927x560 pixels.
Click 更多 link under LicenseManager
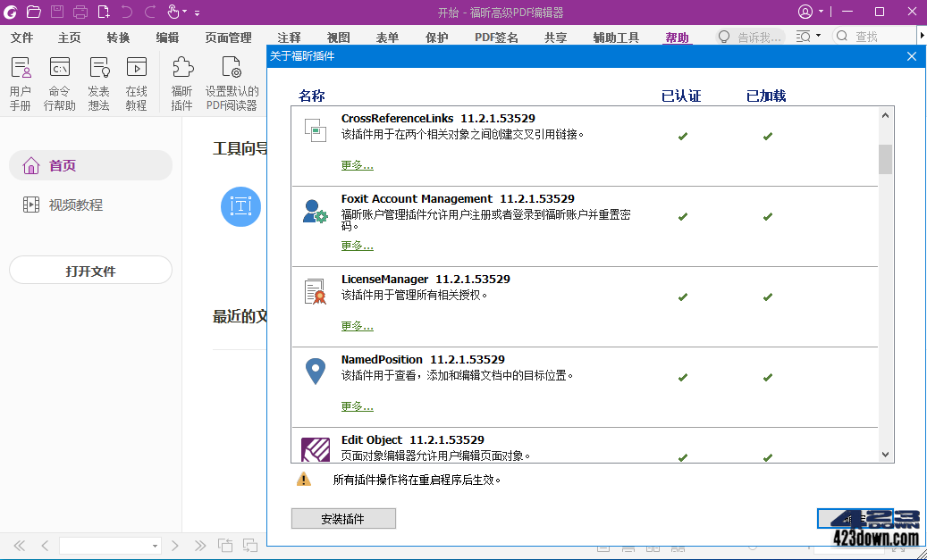click(357, 326)
